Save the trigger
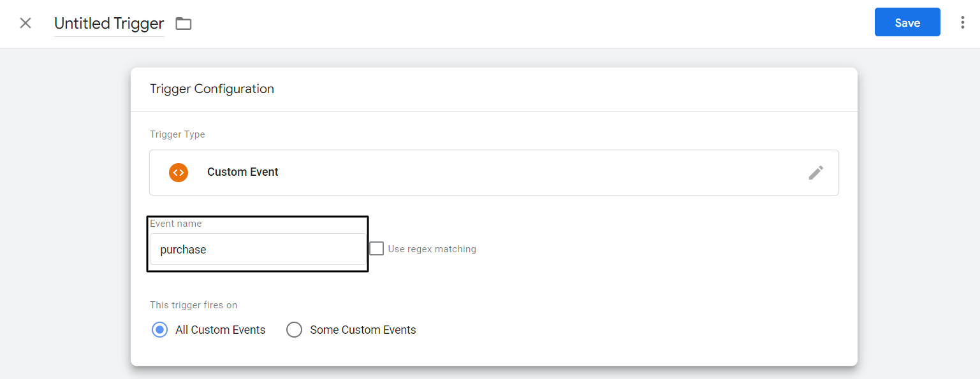 pyautogui.click(x=907, y=22)
